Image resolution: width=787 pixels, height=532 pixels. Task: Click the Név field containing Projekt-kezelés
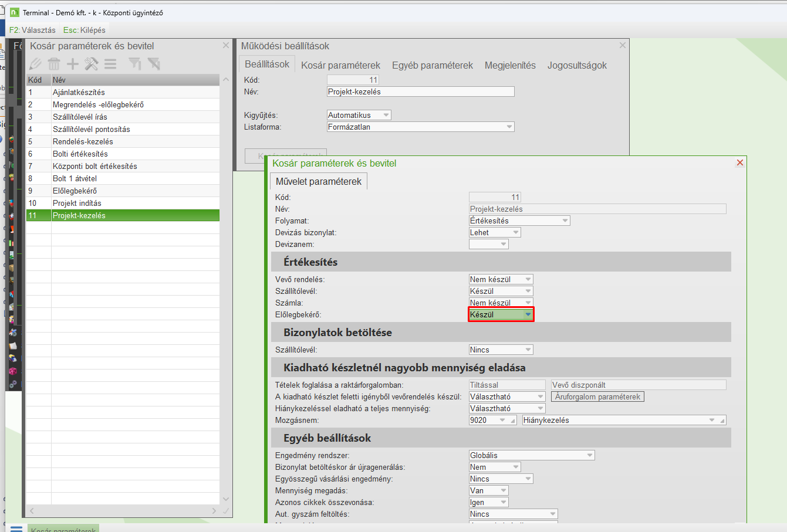420,92
